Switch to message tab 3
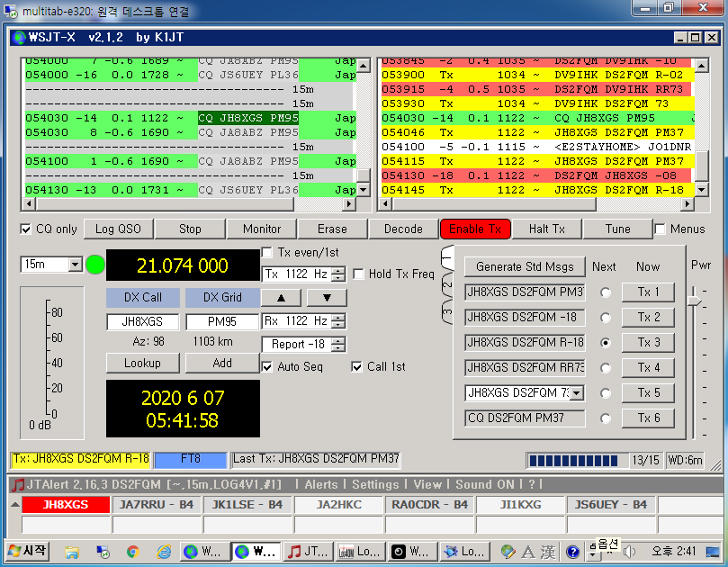The width and height of the screenshot is (728, 567). click(x=446, y=312)
